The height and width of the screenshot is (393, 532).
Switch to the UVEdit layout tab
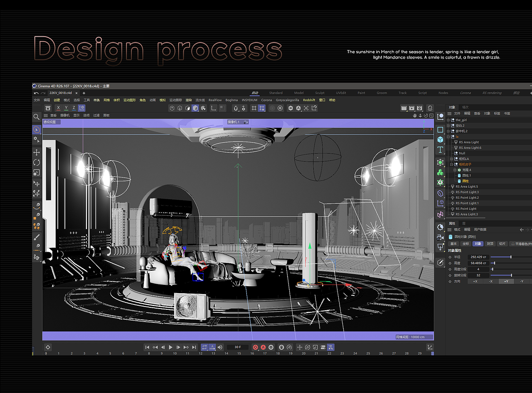click(341, 93)
